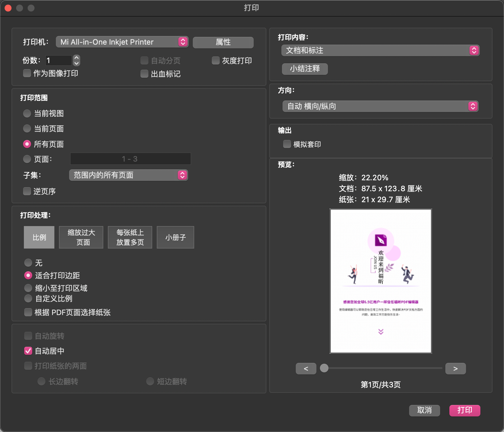The image size is (504, 432).
Task: Enable 出血标记 bleed marks
Action: (144, 74)
